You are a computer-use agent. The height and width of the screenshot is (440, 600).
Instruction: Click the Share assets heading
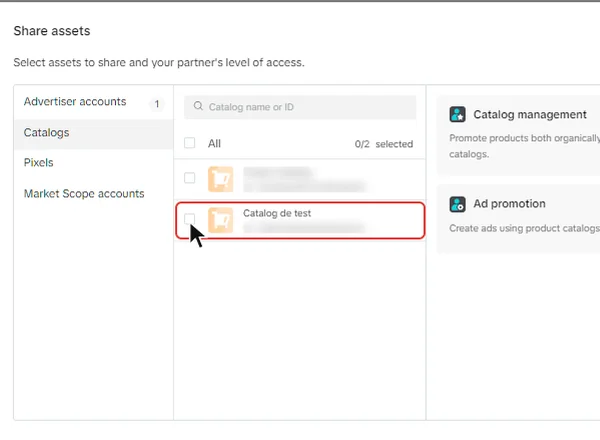(x=52, y=31)
